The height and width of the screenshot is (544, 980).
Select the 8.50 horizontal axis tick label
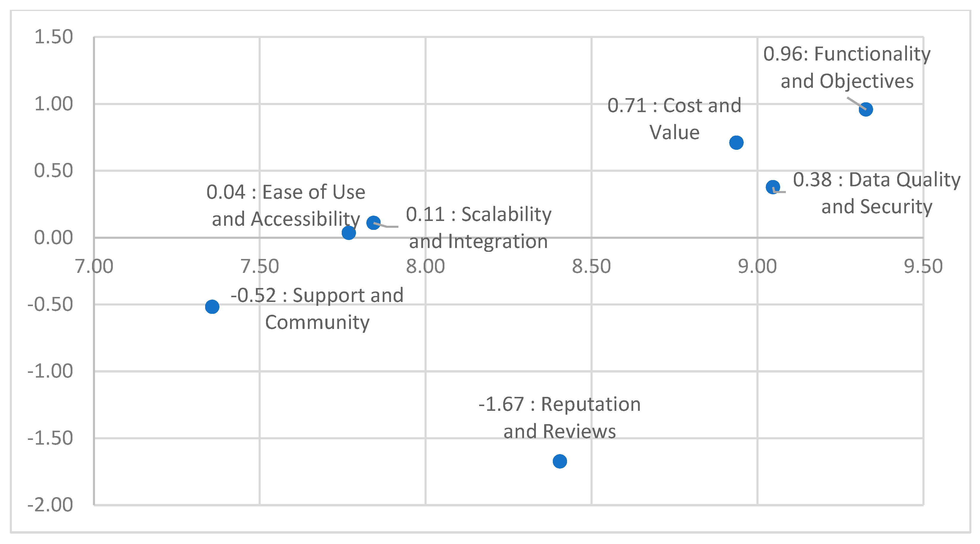pos(591,266)
